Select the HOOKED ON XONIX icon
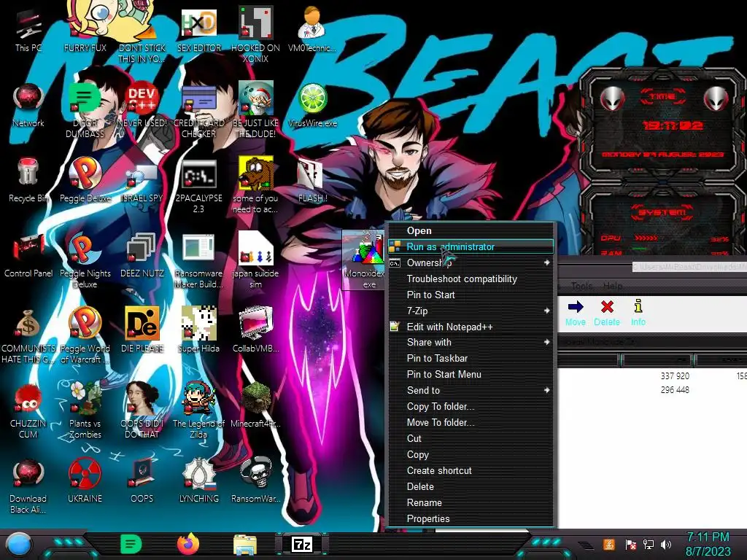 coord(255,34)
